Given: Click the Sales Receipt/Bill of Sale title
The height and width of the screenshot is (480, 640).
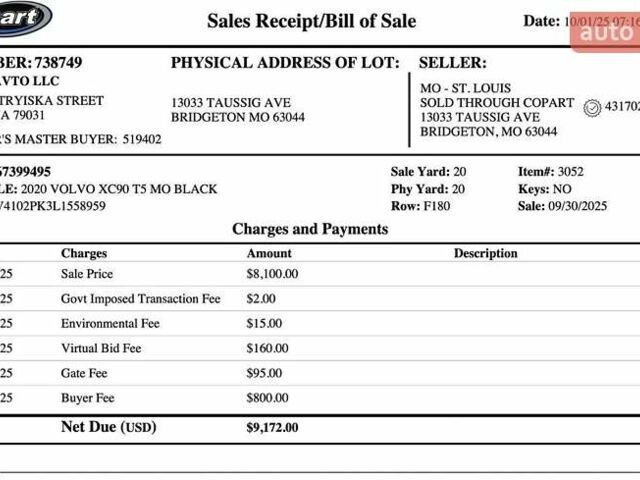Looking at the screenshot, I should click(311, 21).
